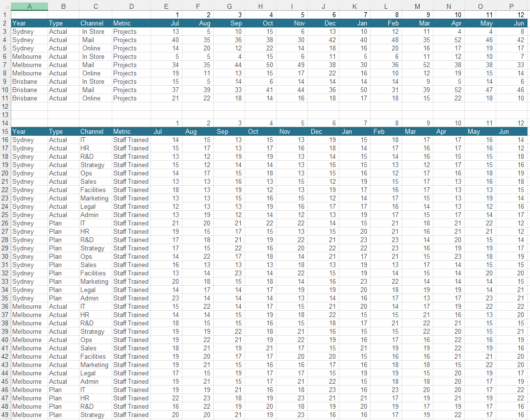The height and width of the screenshot is (420, 530).
Task: Click the Facilities cell in row 22
Action: tap(96, 190)
